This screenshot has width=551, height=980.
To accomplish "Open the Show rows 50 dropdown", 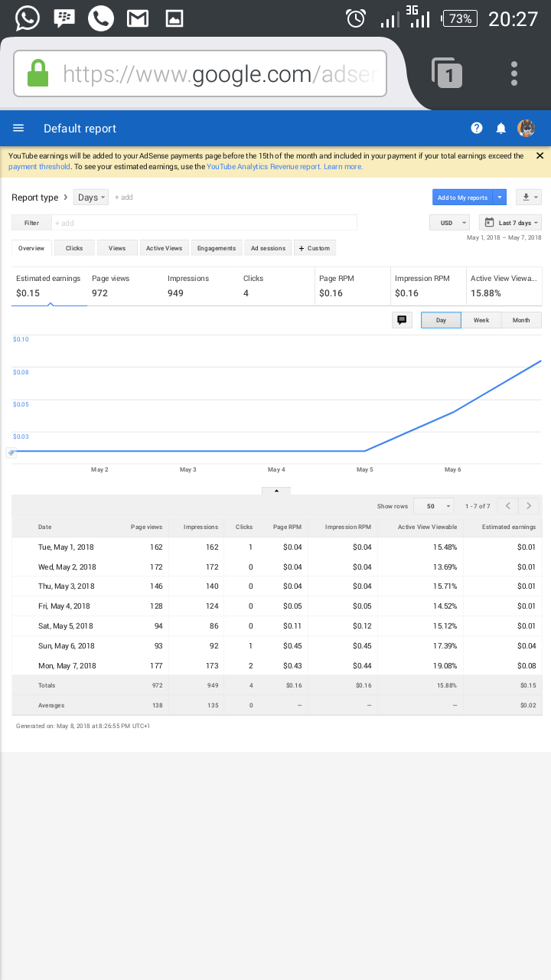I will click(433, 506).
